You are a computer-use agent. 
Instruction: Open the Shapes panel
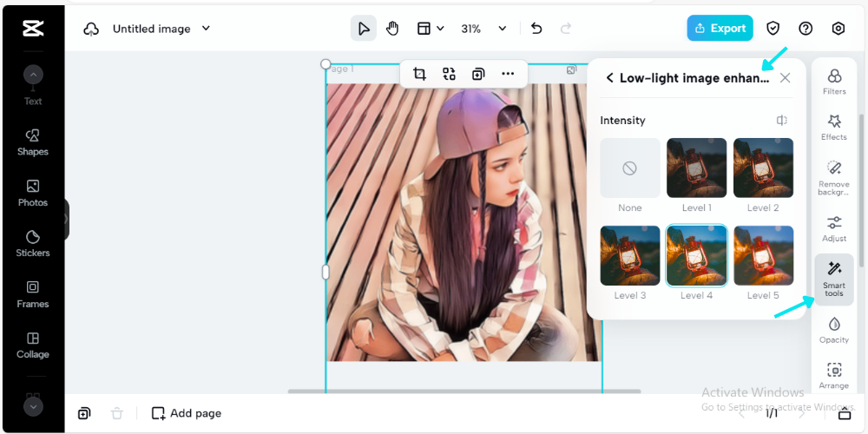pos(33,142)
